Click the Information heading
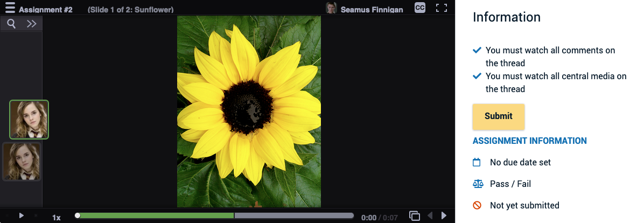The height and width of the screenshot is (223, 644). click(x=506, y=17)
